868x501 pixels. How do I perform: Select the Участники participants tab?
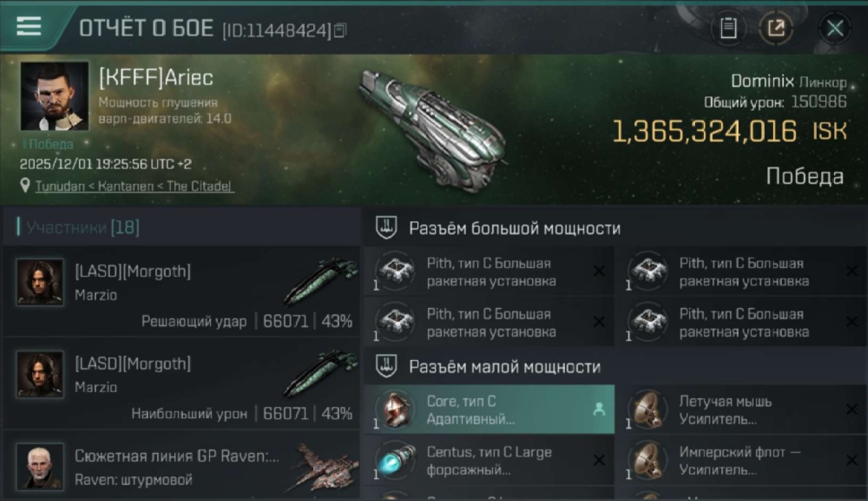tap(79, 228)
